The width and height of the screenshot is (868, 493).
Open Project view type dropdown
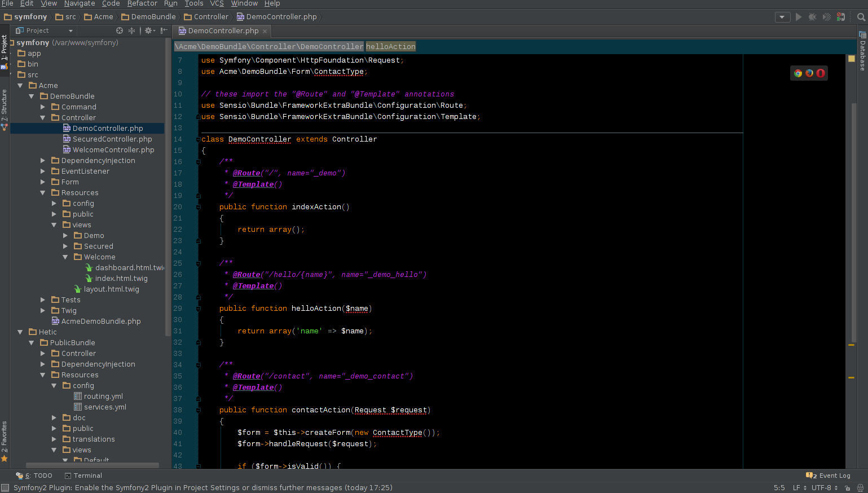tap(45, 30)
